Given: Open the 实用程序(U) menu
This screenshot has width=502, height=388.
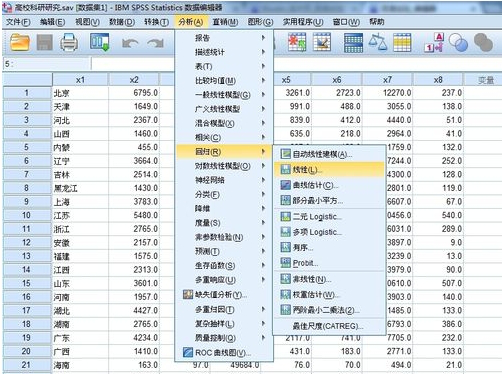Looking at the screenshot, I should pyautogui.click(x=303, y=22).
